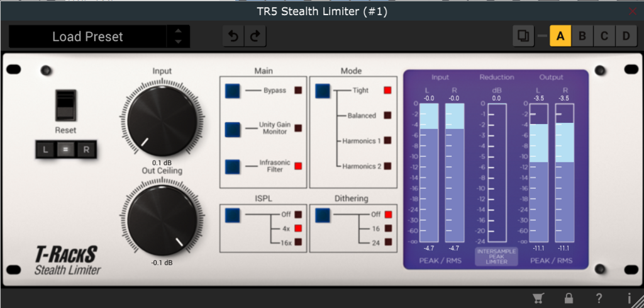Click the Balanced mode label
This screenshot has width=644, height=308.
pos(362,115)
